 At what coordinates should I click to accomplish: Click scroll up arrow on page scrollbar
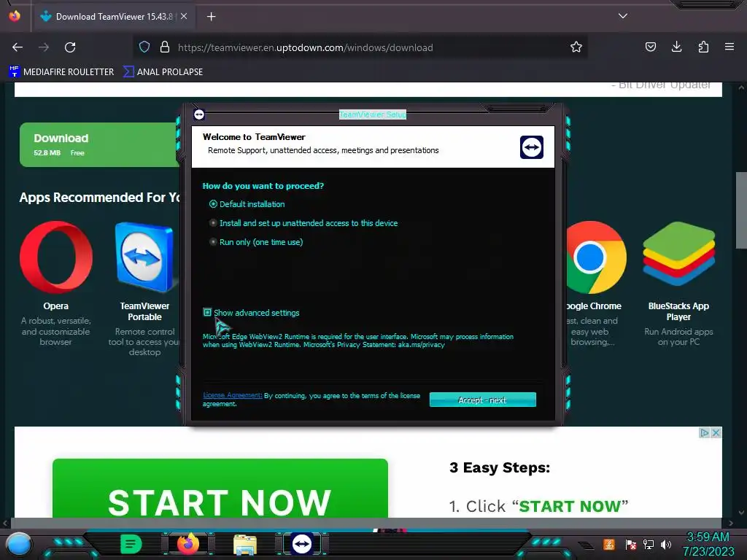(741, 87)
